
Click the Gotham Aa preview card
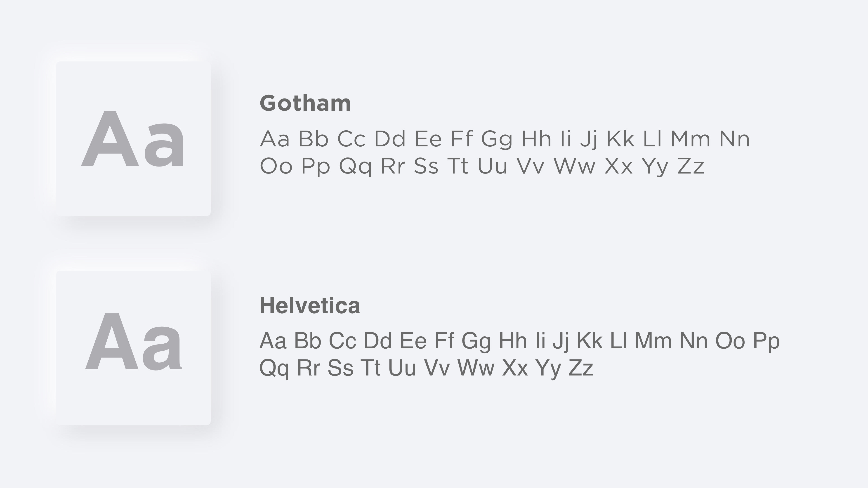point(133,138)
